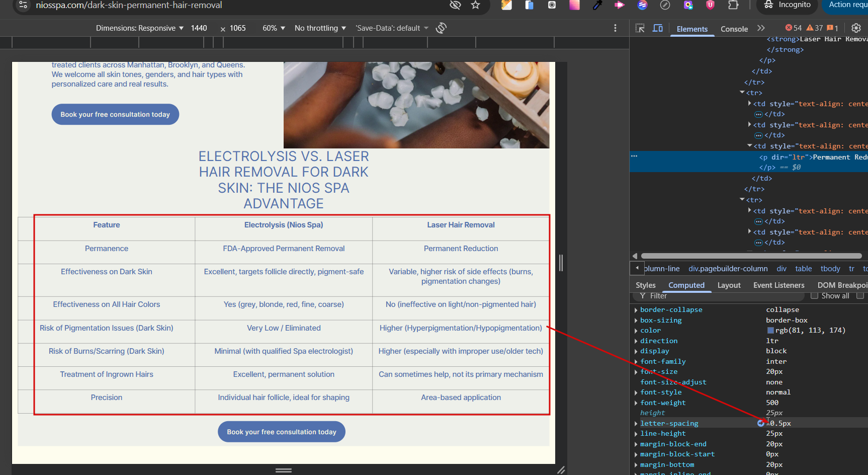Open the 60% zoom dropdown
Viewport: 868px width, 475px height.
[x=274, y=28]
